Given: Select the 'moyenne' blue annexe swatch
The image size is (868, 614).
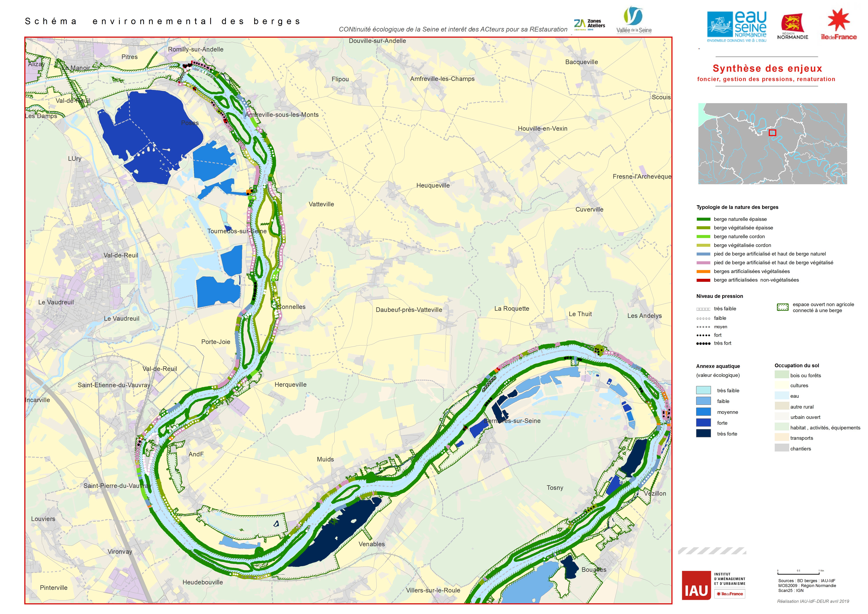Looking at the screenshot, I should 703,412.
